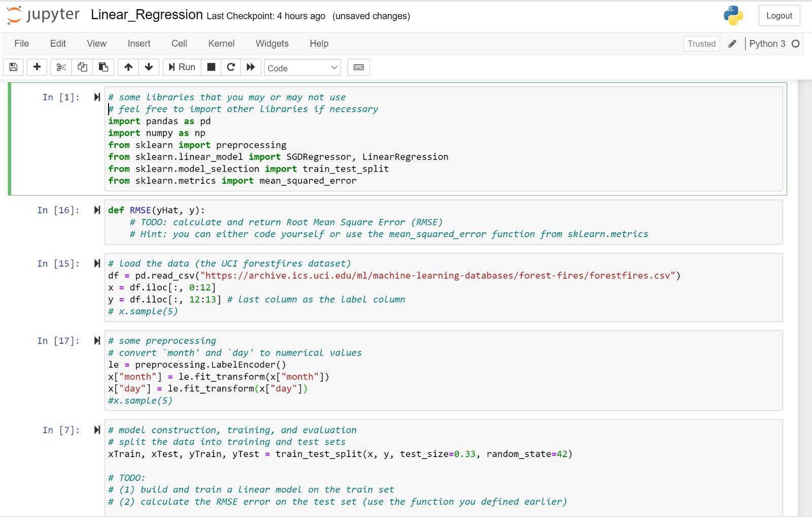Move the selected cell up
Viewport: 812px width, 519px height.
point(128,67)
